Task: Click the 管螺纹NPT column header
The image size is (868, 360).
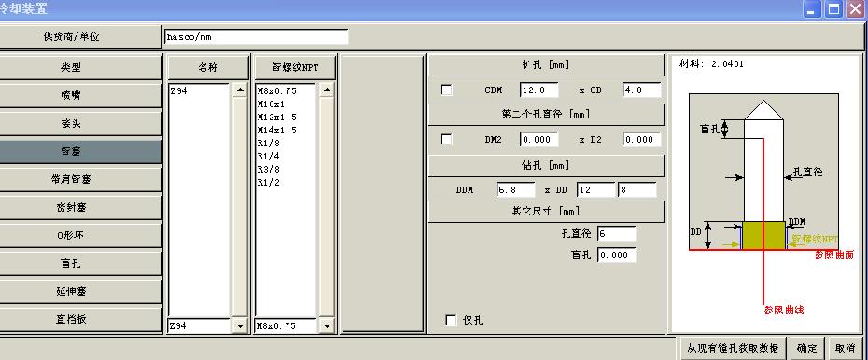Action: 295,67
